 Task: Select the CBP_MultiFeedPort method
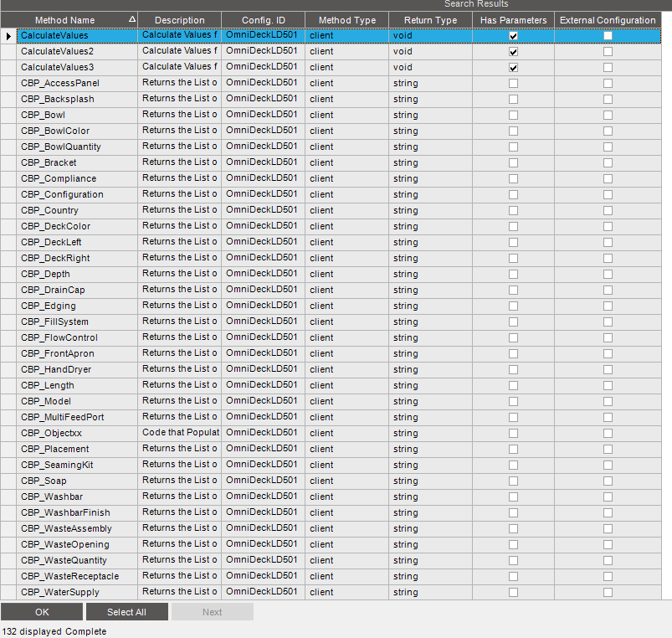point(63,417)
